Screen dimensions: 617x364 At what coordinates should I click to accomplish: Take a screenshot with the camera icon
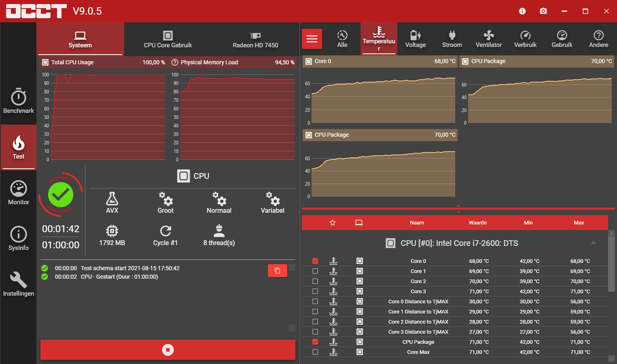click(x=543, y=11)
